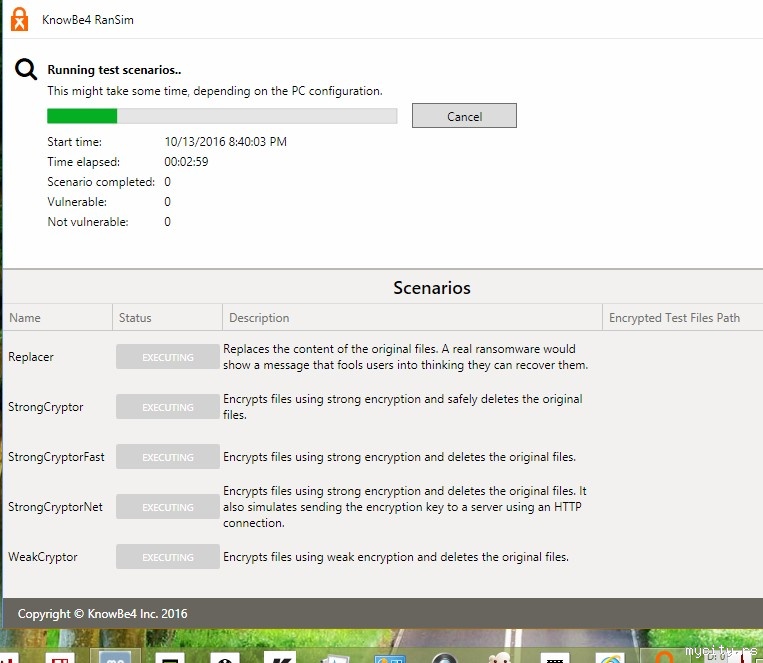Click the 'Running test scenarios..' heading

pyautogui.click(x=114, y=70)
